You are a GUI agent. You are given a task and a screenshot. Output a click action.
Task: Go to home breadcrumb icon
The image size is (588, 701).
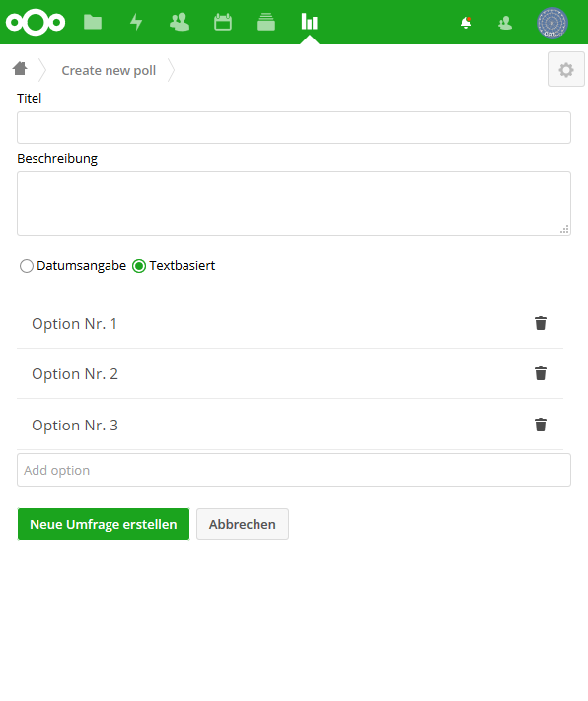(20, 69)
